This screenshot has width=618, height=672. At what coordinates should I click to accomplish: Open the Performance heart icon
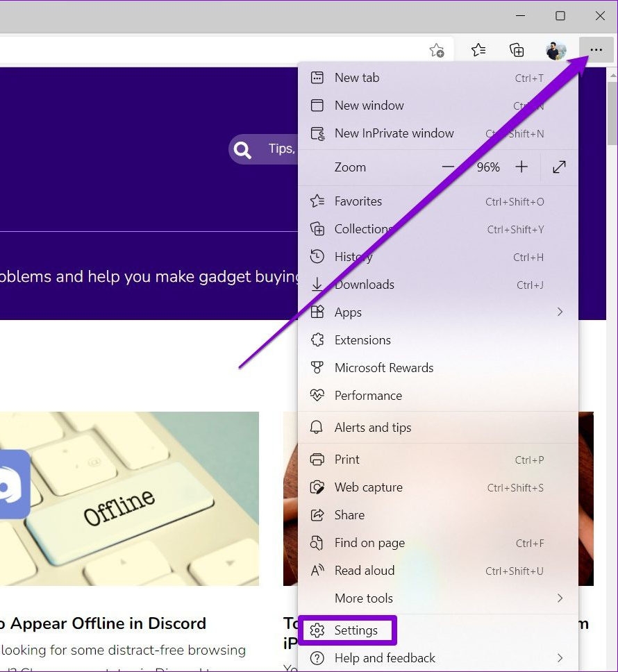[317, 395]
